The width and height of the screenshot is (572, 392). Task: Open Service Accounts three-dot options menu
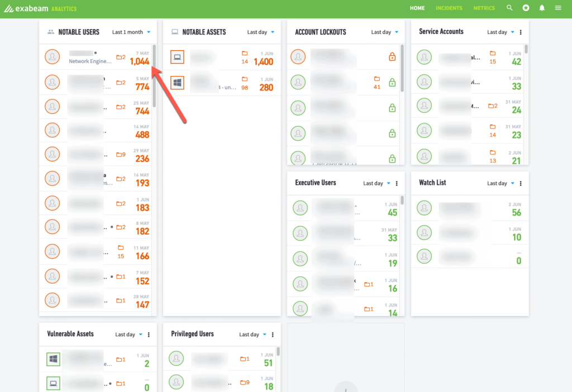(x=521, y=32)
